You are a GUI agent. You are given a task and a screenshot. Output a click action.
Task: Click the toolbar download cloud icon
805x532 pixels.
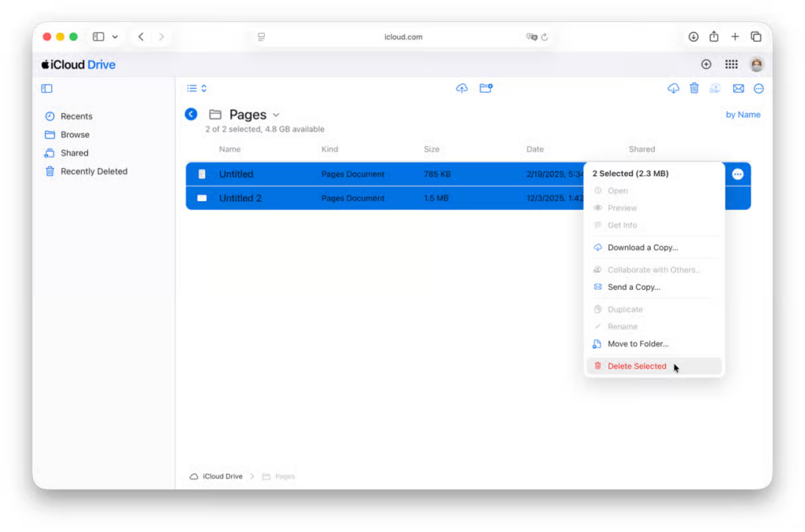[x=673, y=89]
